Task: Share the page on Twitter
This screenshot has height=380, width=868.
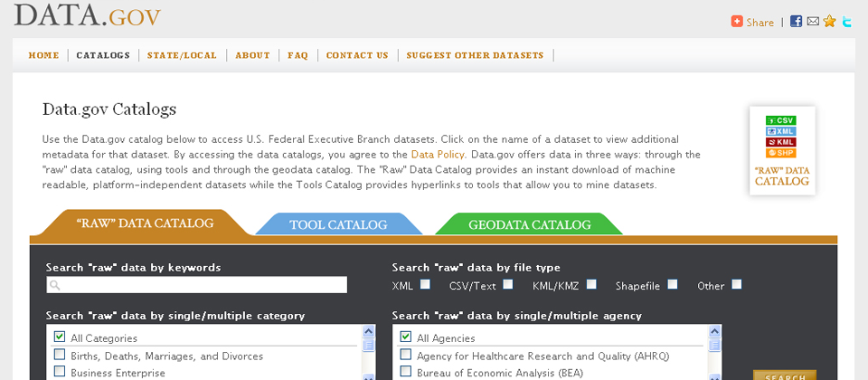Action: [x=847, y=22]
